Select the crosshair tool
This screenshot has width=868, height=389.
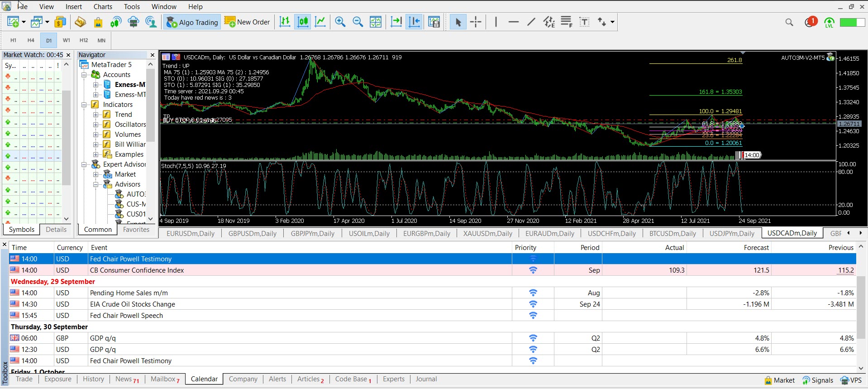click(476, 22)
